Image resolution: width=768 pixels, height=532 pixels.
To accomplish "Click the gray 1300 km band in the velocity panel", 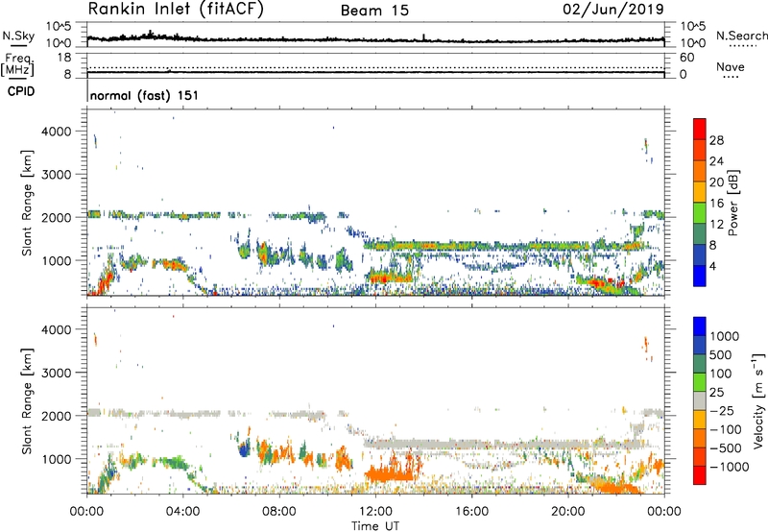I will click(x=505, y=445).
